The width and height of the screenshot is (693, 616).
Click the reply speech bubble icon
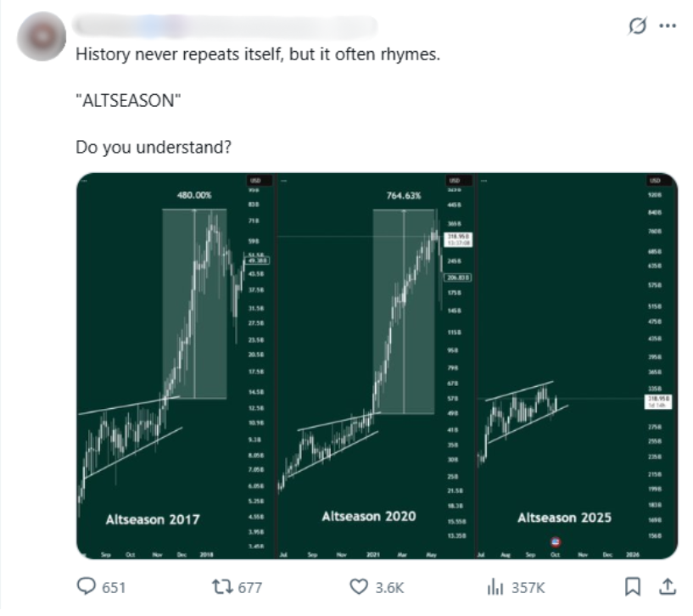[86, 586]
